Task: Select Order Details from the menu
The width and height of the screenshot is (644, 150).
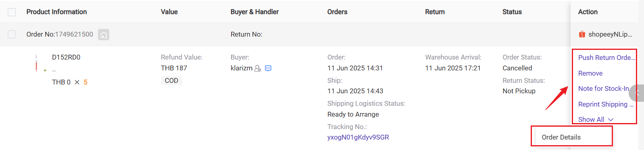Action: coord(561,137)
